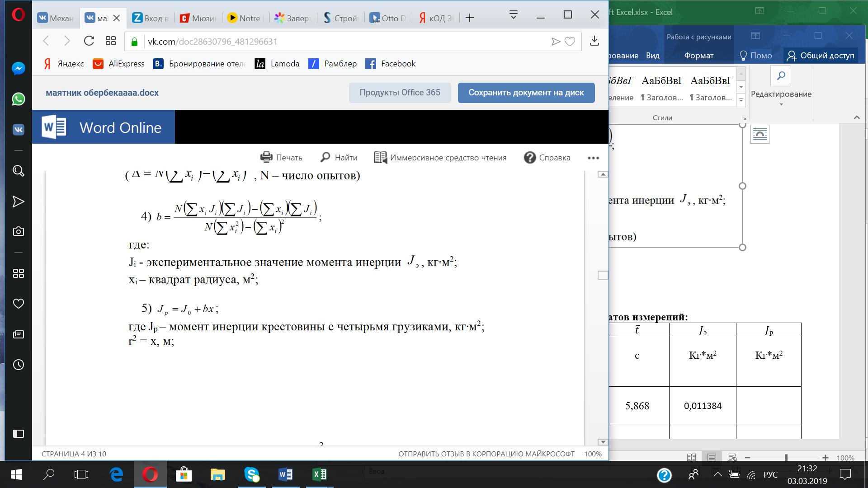This screenshot has height=488, width=868.
Task: Toggle sidebar panel at bottom left
Action: [x=19, y=434]
